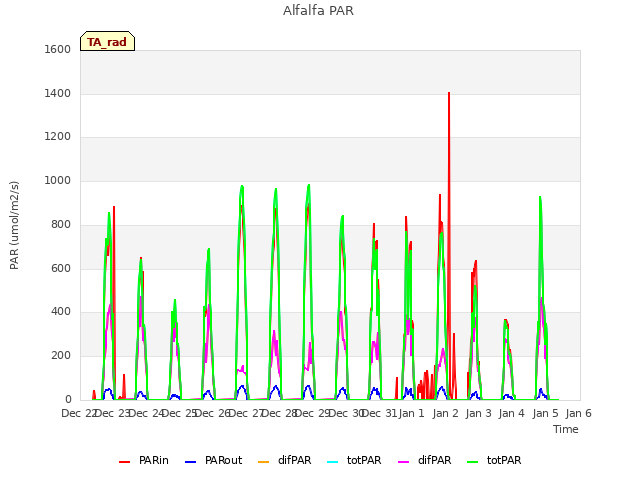
Task: Click the cyan totPAR legend swatch
Action: click(333, 462)
